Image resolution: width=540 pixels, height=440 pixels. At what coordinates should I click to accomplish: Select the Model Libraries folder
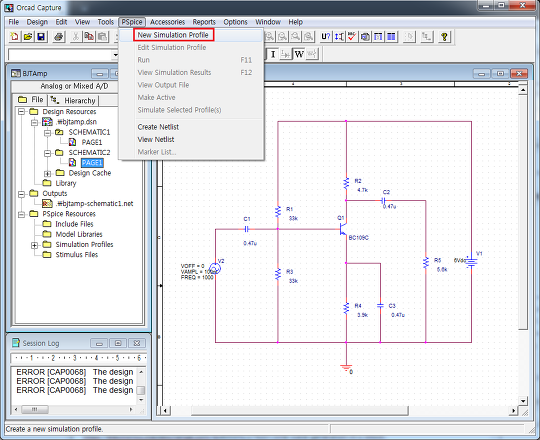coord(79,234)
